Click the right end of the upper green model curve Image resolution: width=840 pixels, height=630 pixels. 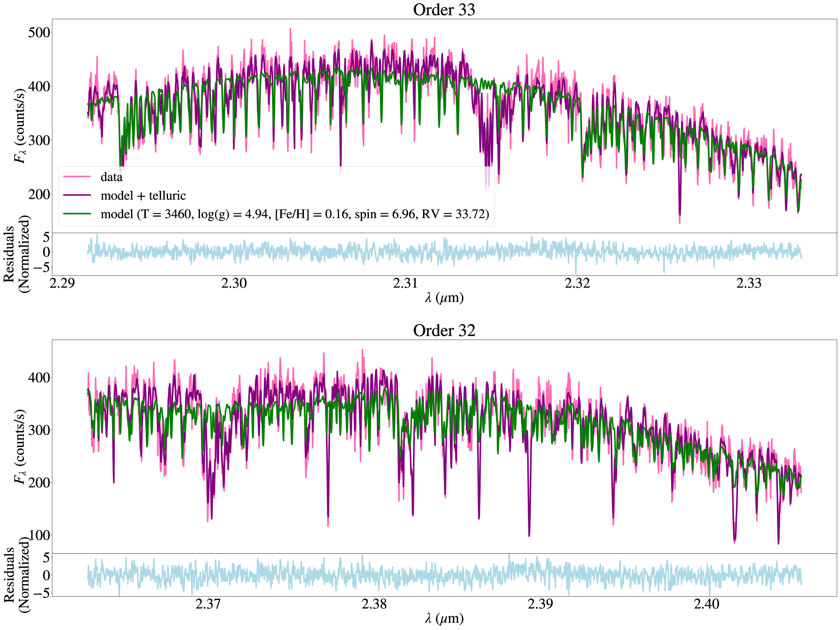[x=801, y=180]
